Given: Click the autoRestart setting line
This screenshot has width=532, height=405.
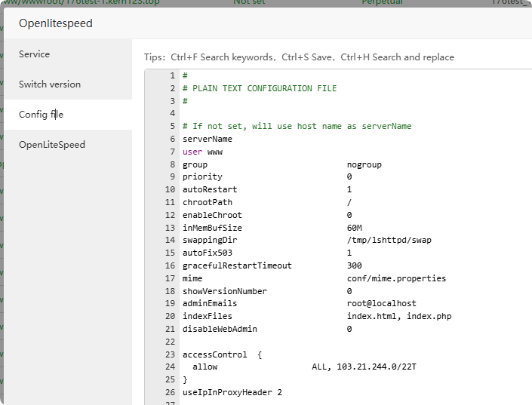Looking at the screenshot, I should (x=210, y=189).
